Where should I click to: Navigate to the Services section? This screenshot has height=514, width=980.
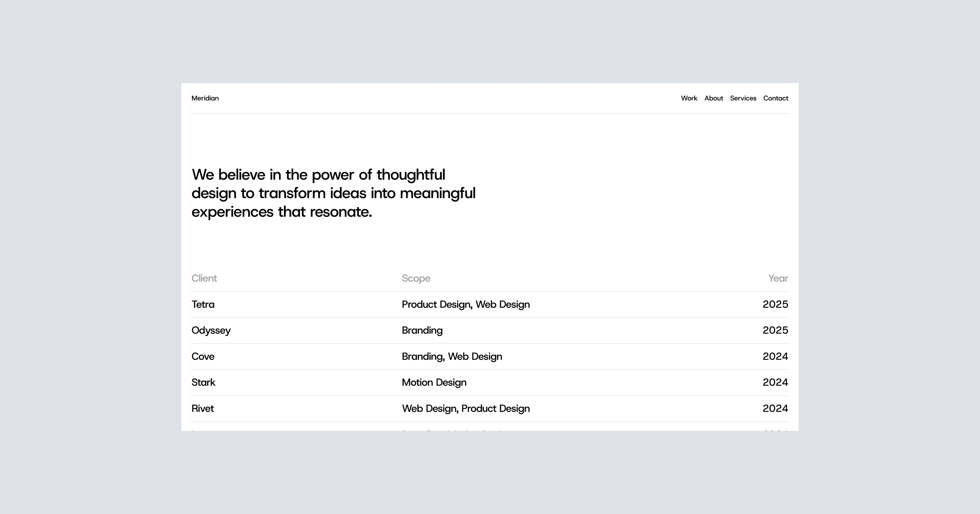point(743,98)
